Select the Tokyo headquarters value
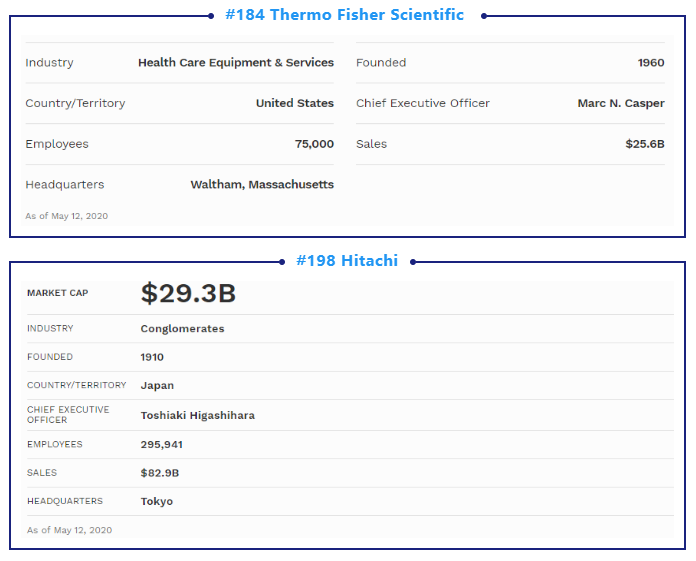The height and width of the screenshot is (561, 696). point(157,502)
